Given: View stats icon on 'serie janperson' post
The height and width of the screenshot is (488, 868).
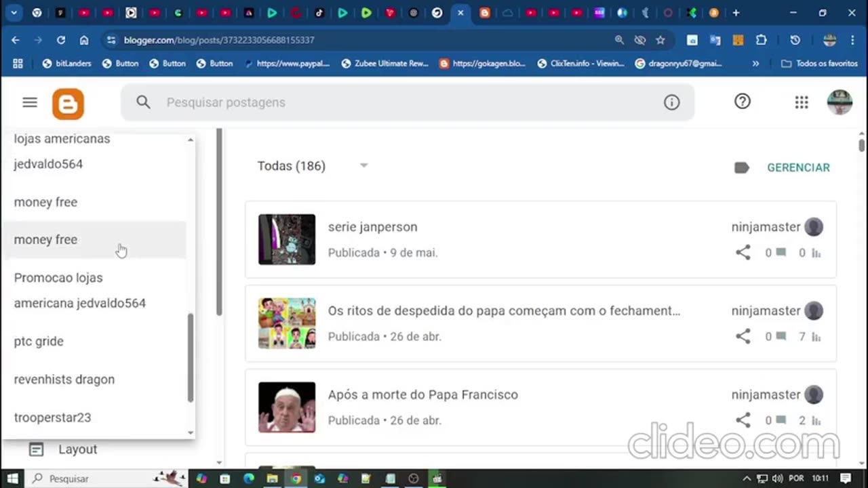Looking at the screenshot, I should pyautogui.click(x=816, y=253).
